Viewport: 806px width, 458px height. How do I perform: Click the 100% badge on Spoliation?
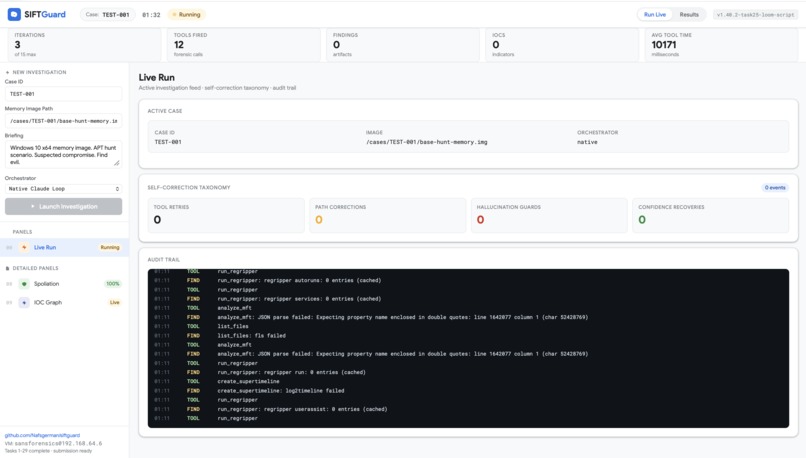[x=113, y=284]
